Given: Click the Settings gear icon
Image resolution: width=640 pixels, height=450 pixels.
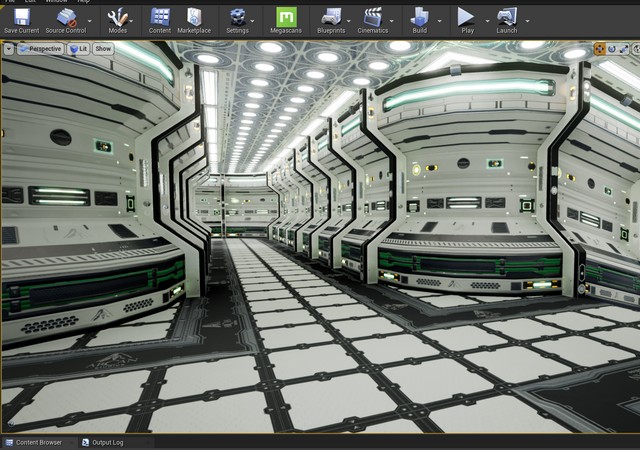Looking at the screenshot, I should click(237, 18).
